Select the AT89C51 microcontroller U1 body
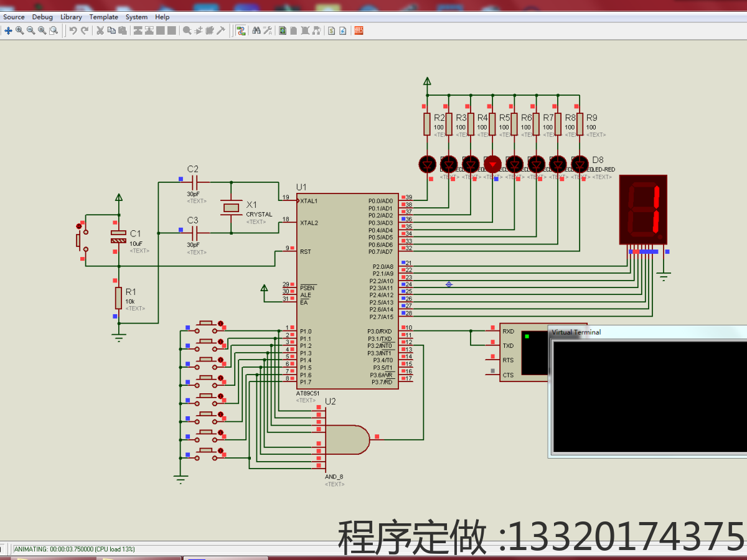 (x=347, y=291)
